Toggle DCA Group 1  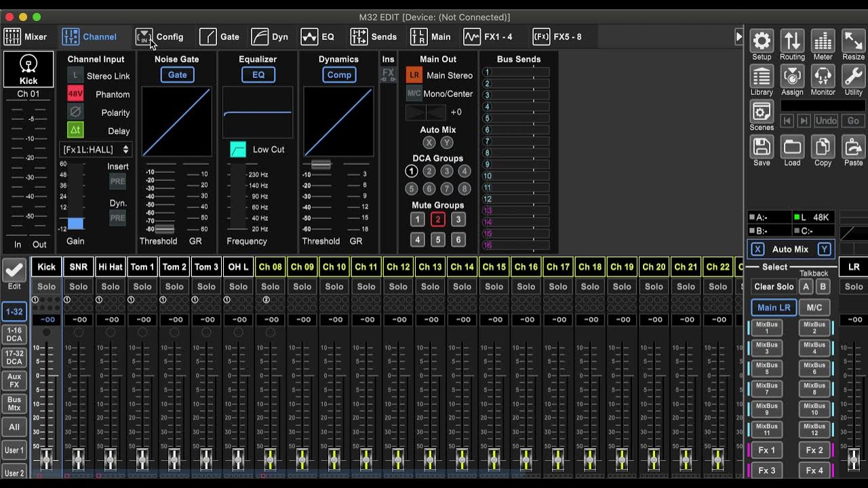(412, 171)
